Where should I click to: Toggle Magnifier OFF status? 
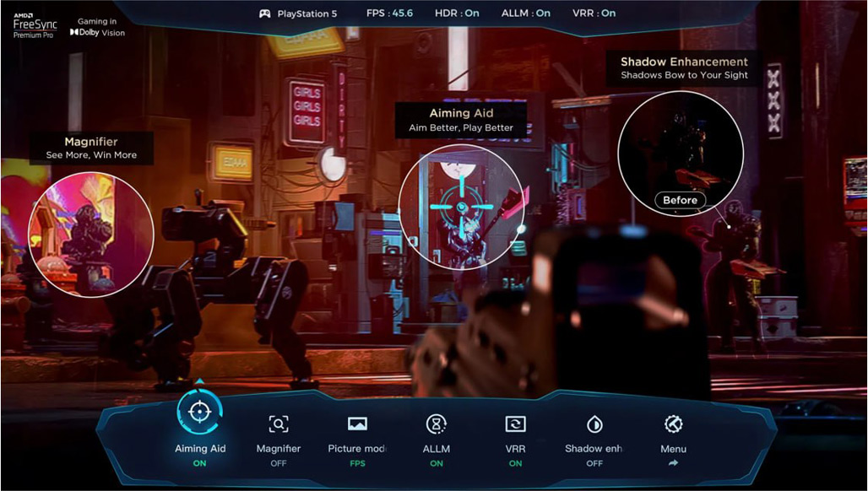click(x=279, y=463)
